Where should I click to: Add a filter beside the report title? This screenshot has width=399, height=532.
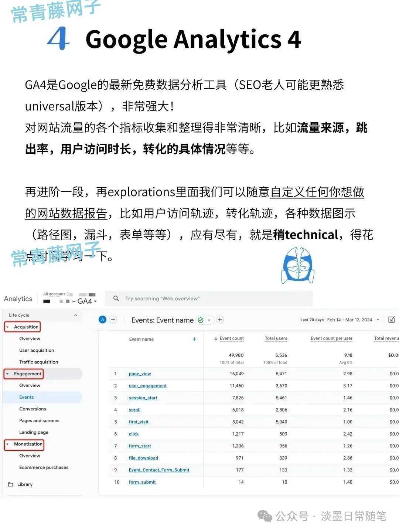[x=220, y=320]
